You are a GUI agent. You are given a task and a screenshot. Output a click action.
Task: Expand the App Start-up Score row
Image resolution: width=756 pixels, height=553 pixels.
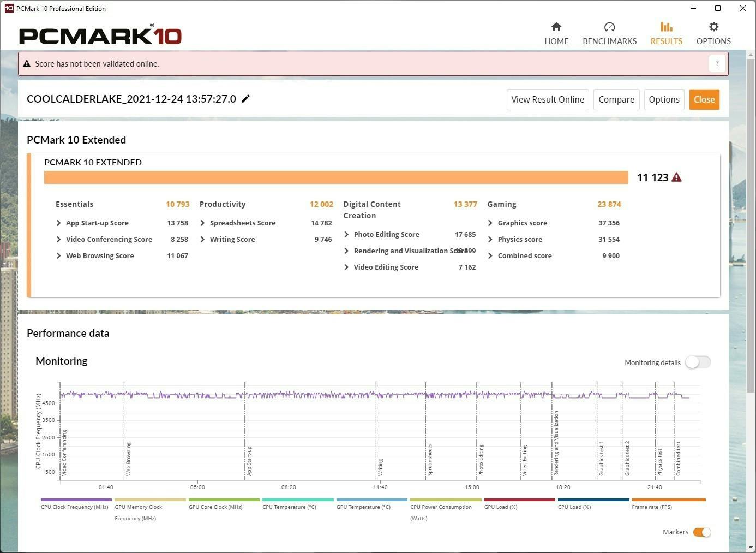[59, 223]
